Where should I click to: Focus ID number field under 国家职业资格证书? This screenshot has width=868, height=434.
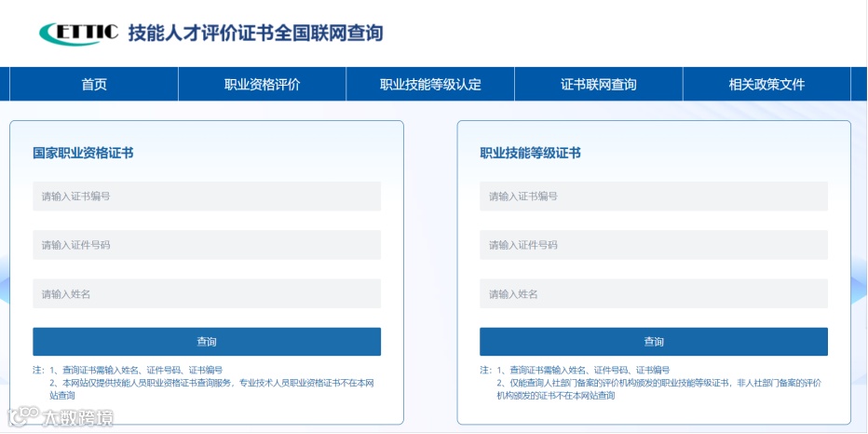point(207,245)
